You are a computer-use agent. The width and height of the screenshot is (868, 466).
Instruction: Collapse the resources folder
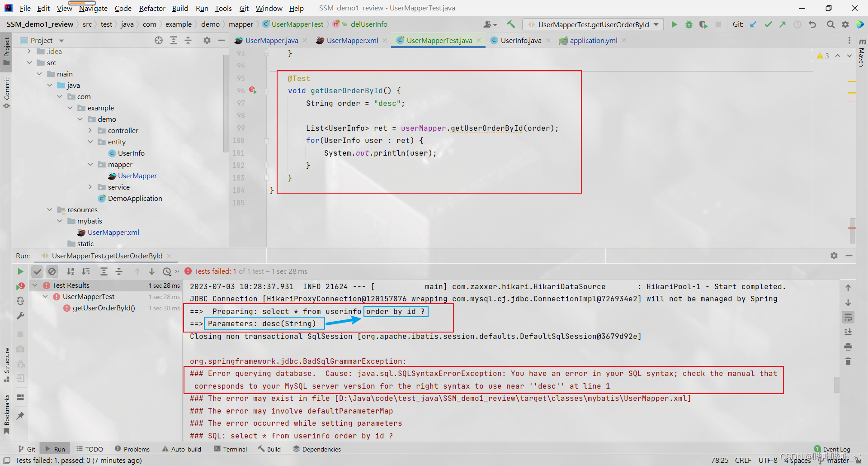click(49, 210)
